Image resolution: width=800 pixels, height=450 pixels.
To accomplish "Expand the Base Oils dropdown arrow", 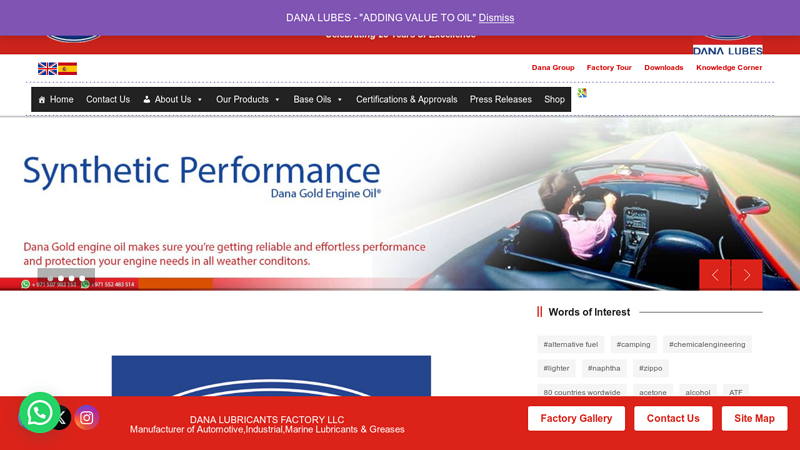I will [340, 100].
